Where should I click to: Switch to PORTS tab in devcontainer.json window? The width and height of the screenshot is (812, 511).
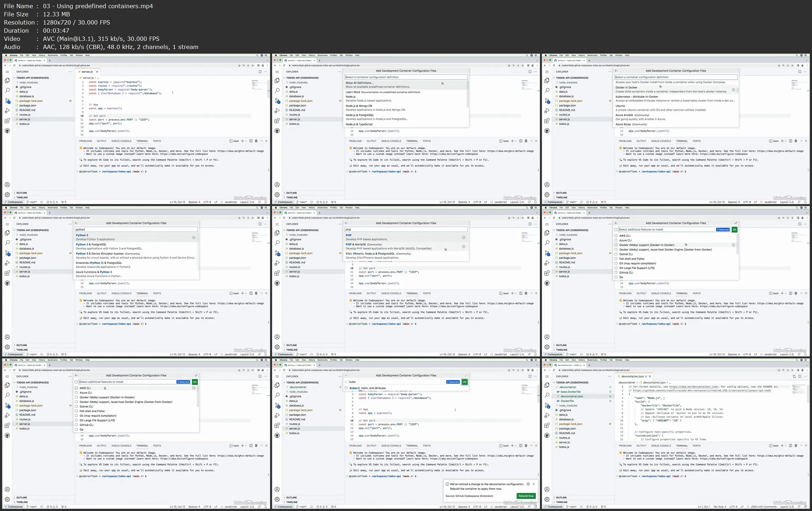coord(697,446)
